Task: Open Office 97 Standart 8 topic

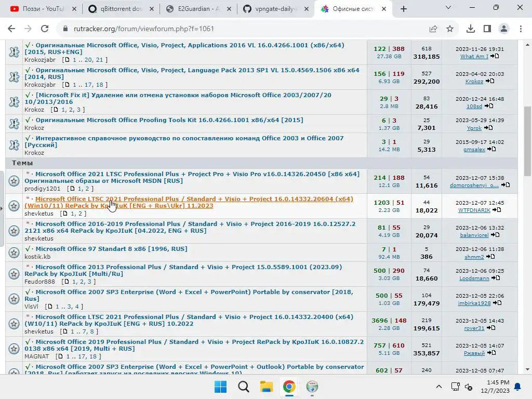Action: [111, 249]
